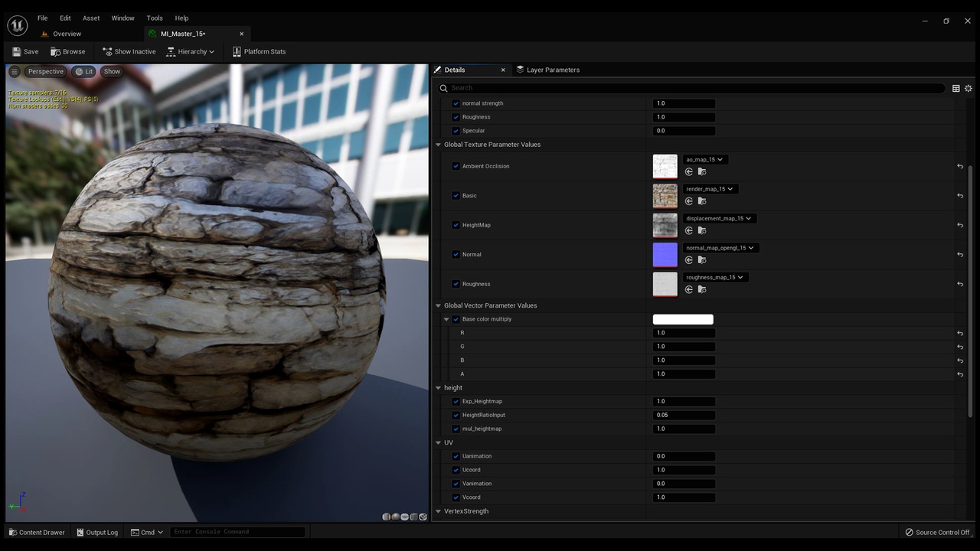This screenshot has width=980, height=551.
Task: Reset Base color A value to default
Action: [x=959, y=374]
